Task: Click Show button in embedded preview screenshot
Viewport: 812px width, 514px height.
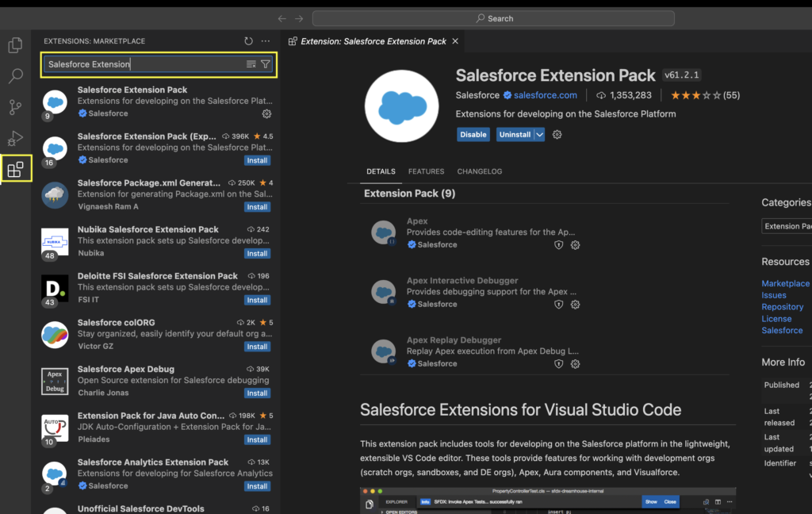Action: (x=651, y=501)
